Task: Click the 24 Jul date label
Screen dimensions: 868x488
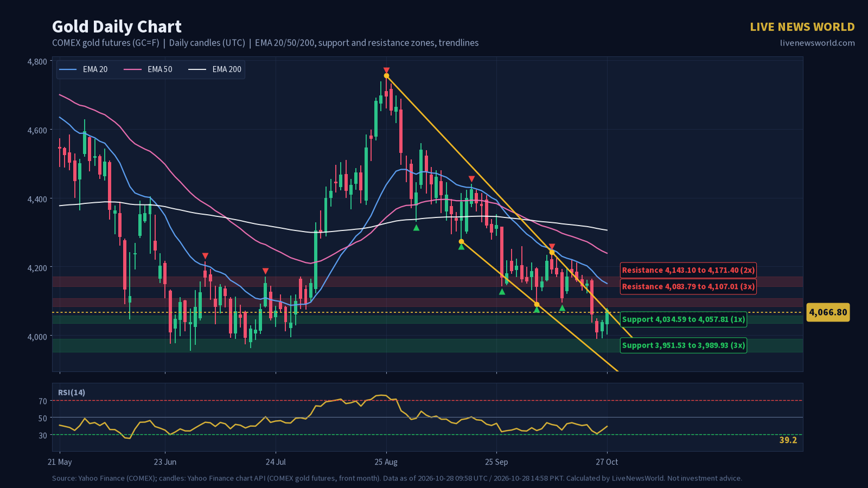Action: click(x=276, y=462)
